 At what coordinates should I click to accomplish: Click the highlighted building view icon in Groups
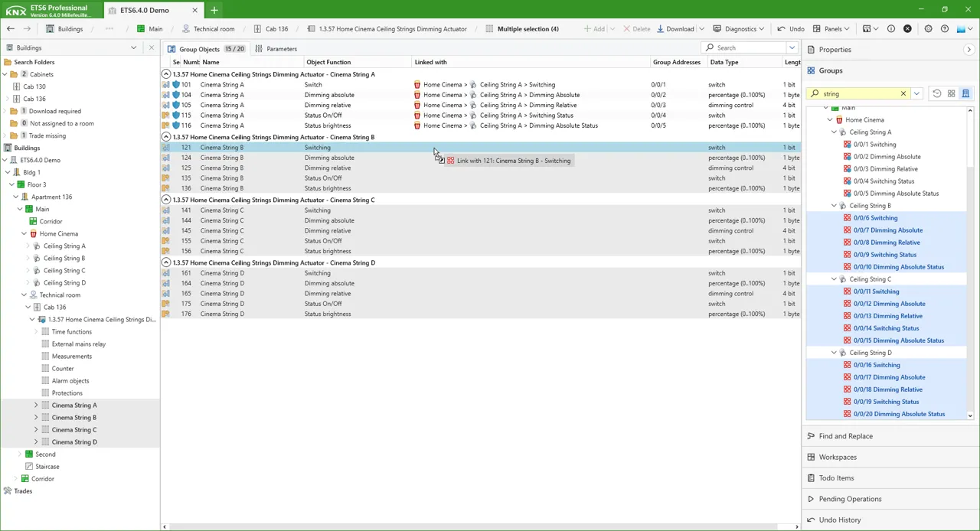pos(965,93)
